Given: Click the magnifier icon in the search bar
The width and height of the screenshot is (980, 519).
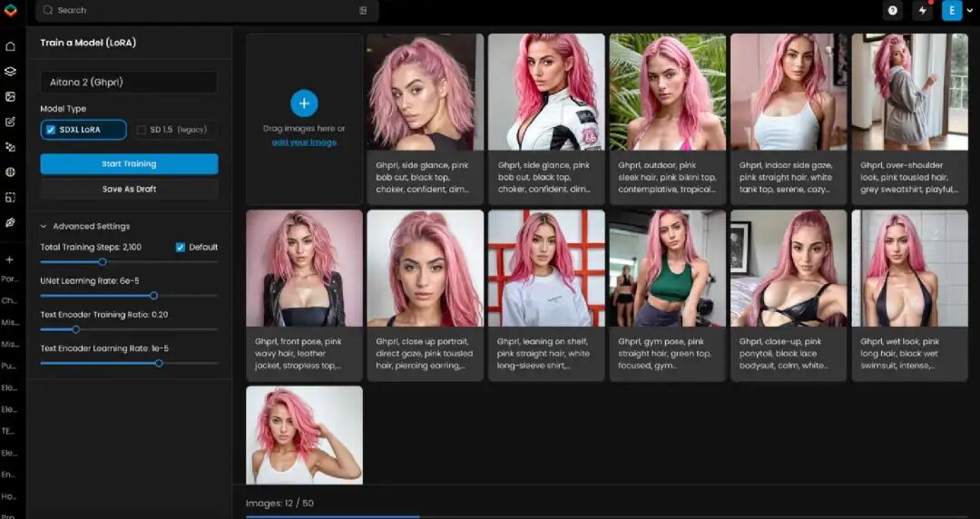Looking at the screenshot, I should click(x=48, y=10).
